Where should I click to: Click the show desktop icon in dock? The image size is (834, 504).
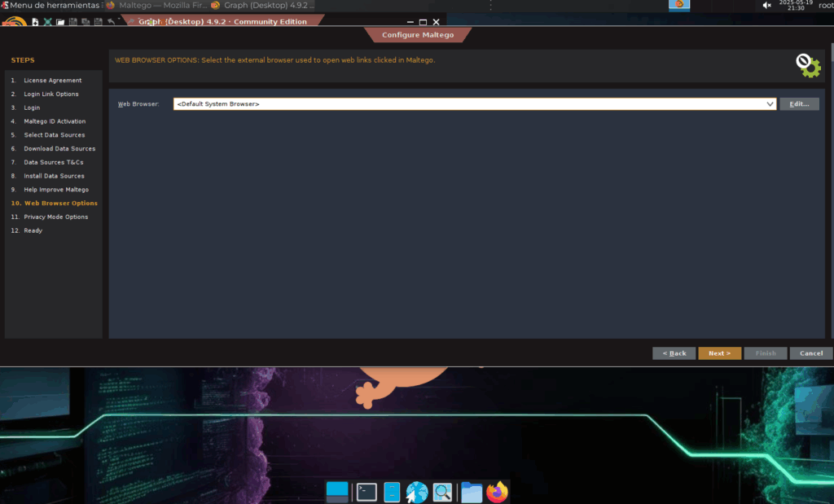[337, 491]
